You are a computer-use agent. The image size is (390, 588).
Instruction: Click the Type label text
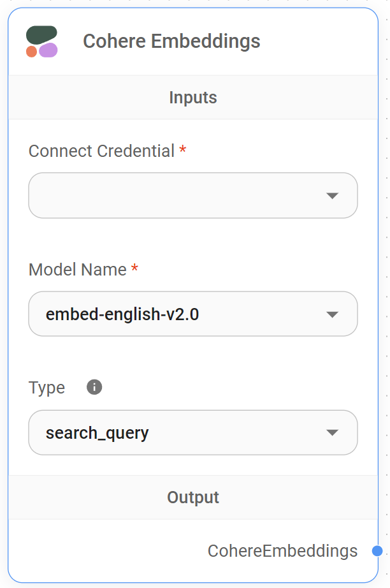click(x=46, y=387)
